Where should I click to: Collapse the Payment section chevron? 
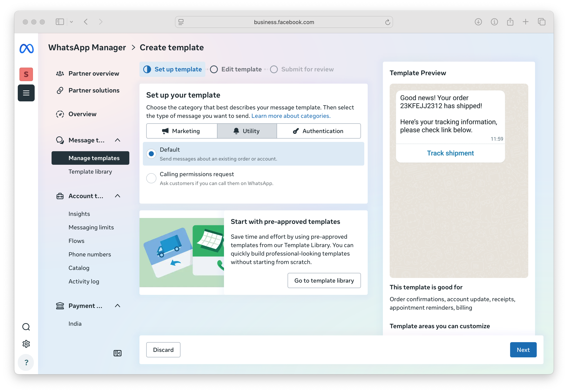[118, 306]
